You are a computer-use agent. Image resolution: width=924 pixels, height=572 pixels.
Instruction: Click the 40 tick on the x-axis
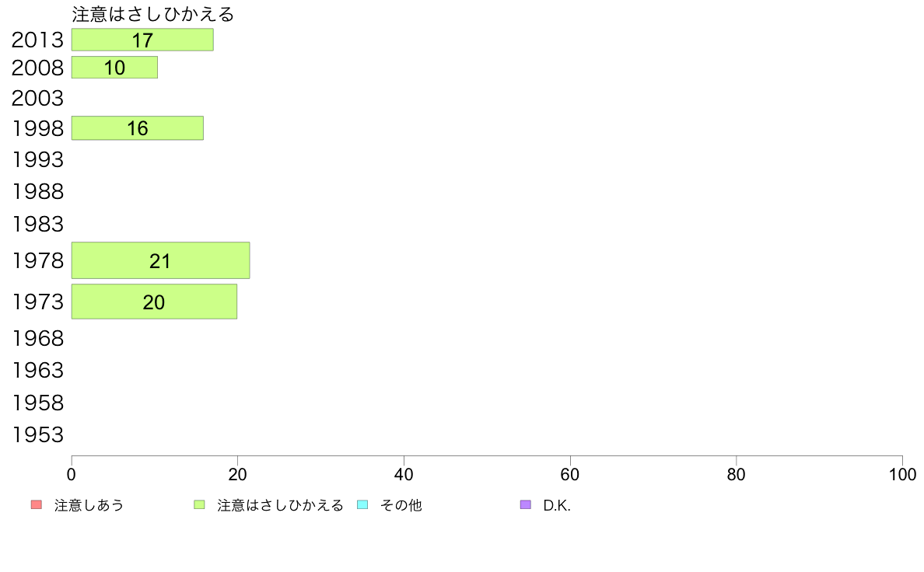tap(404, 474)
